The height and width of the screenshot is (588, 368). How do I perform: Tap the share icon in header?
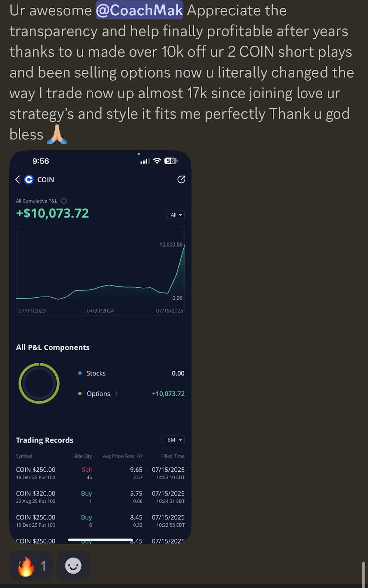pyautogui.click(x=181, y=179)
